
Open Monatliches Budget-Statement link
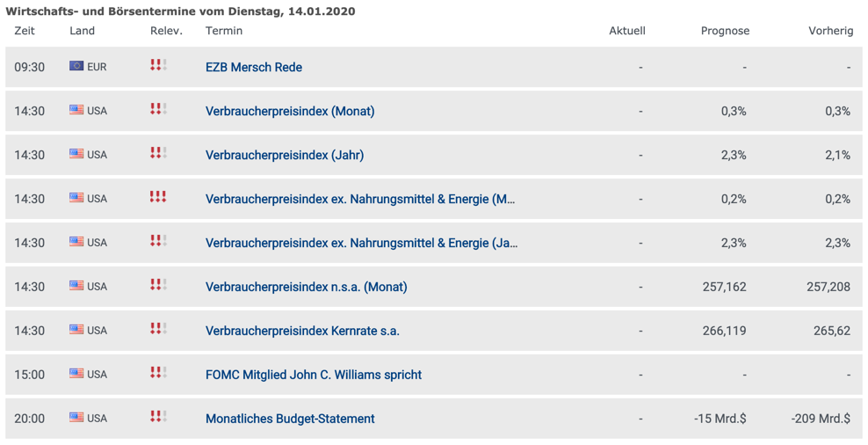290,419
